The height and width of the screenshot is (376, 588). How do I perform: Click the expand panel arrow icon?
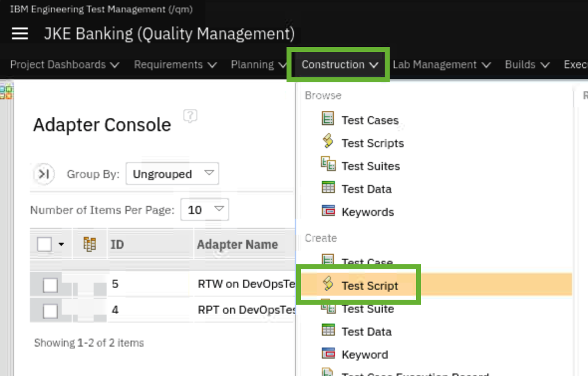[44, 174]
